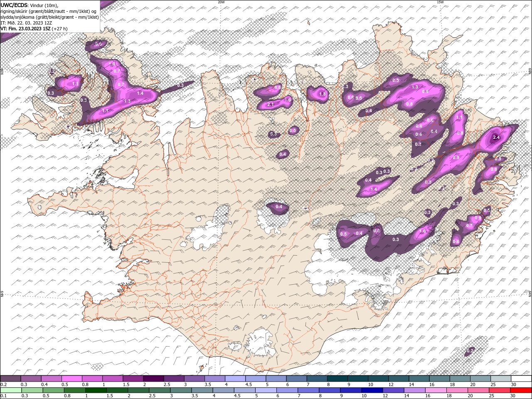
Task: Click the "20W" longitude label
Action: (x=221, y=2)
